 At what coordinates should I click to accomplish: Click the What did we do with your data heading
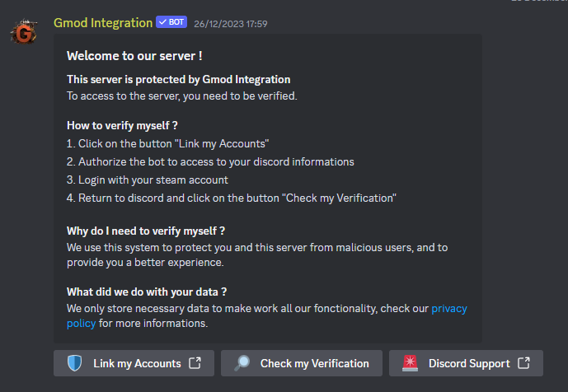pos(147,292)
